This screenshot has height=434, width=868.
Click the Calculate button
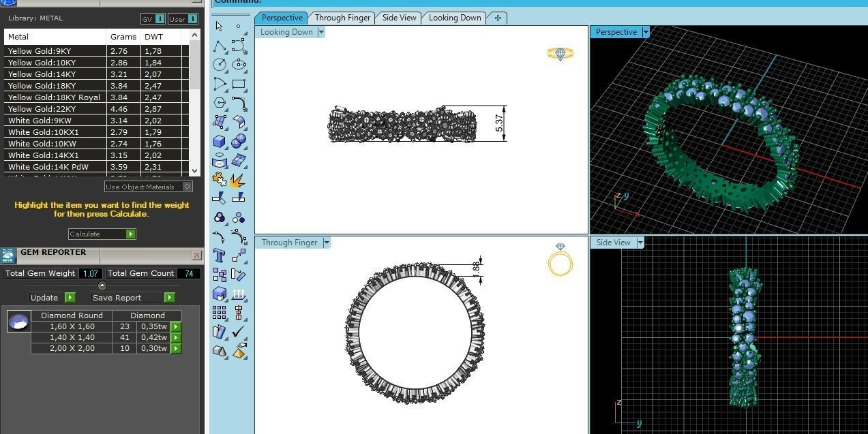(102, 234)
